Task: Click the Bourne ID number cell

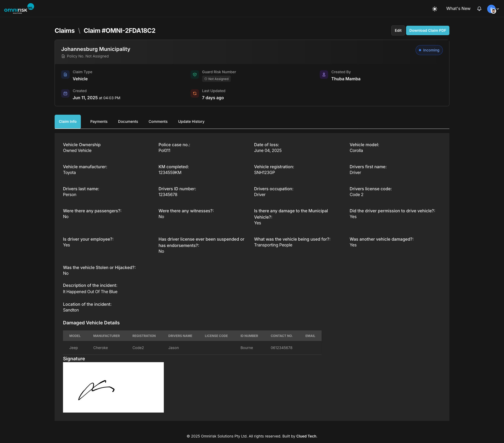Action: point(246,348)
